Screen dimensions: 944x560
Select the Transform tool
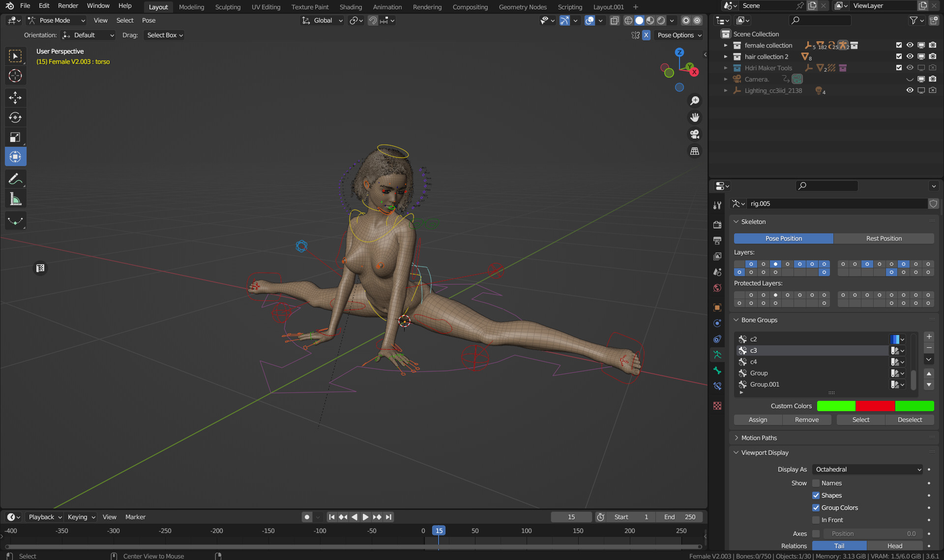coord(15,157)
